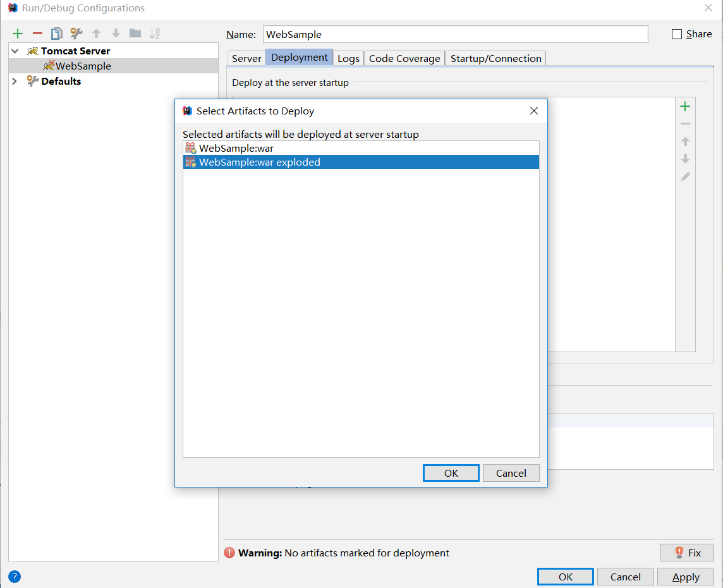Click the red warning icon at the bottom
This screenshot has width=723, height=588.
(x=229, y=553)
